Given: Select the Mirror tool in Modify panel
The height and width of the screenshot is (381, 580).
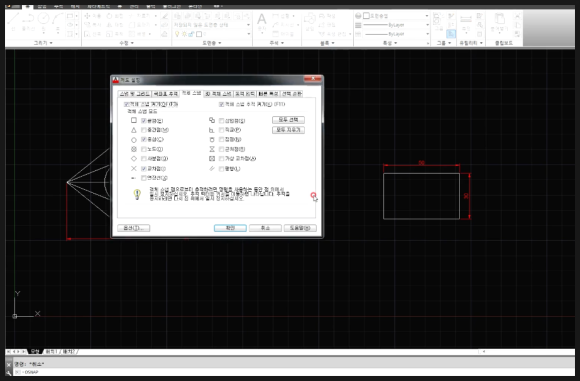Looking at the screenshot, I should [115, 25].
